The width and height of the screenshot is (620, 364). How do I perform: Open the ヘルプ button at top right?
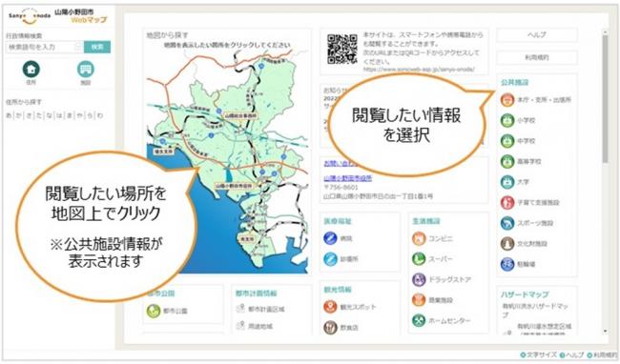pyautogui.click(x=537, y=35)
